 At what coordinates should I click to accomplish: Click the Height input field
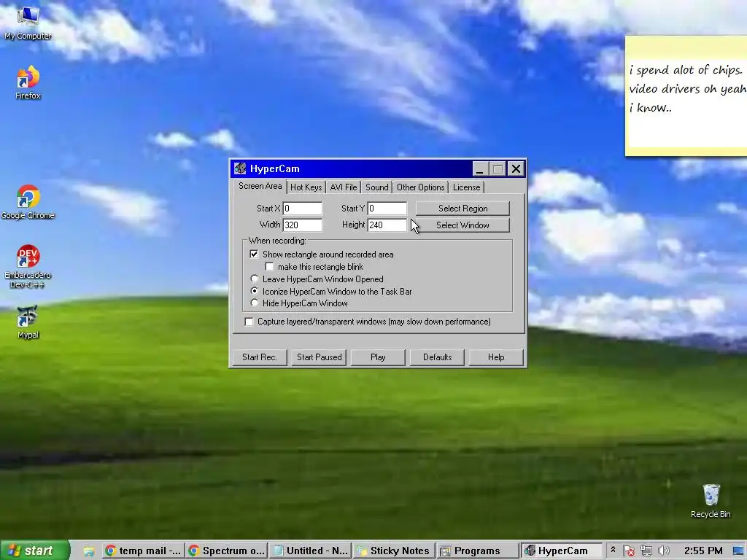(387, 225)
